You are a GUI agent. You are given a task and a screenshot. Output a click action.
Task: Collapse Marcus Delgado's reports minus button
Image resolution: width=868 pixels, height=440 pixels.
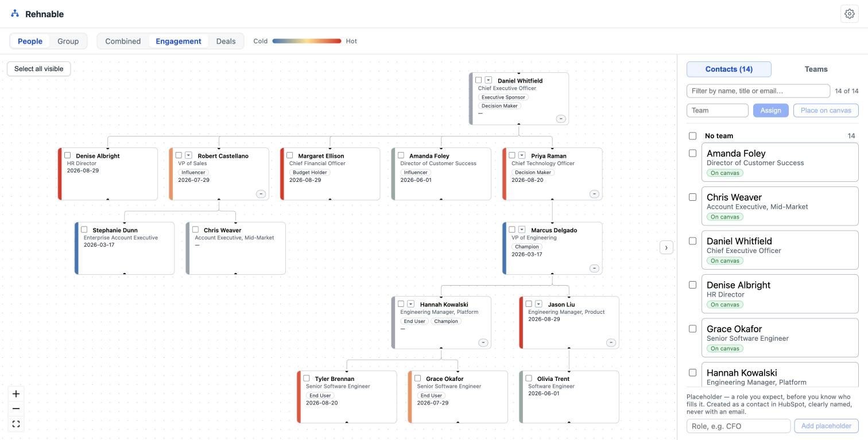[x=594, y=268]
